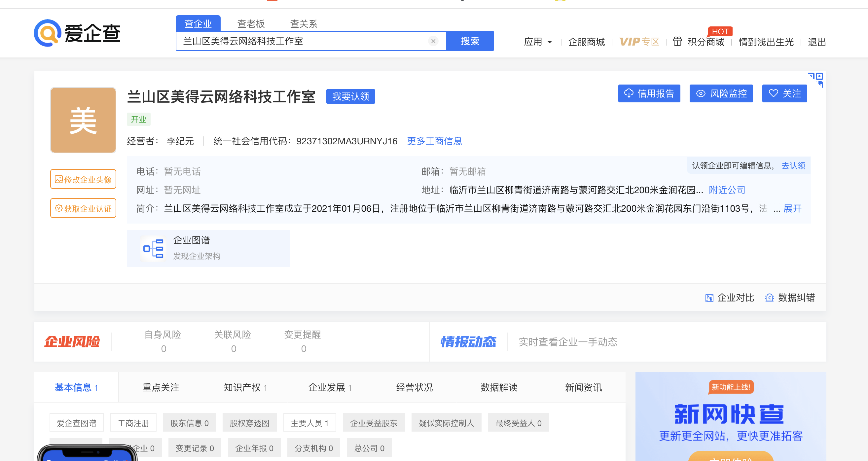Open the 信用报告 credit report
The image size is (868, 461).
(649, 93)
